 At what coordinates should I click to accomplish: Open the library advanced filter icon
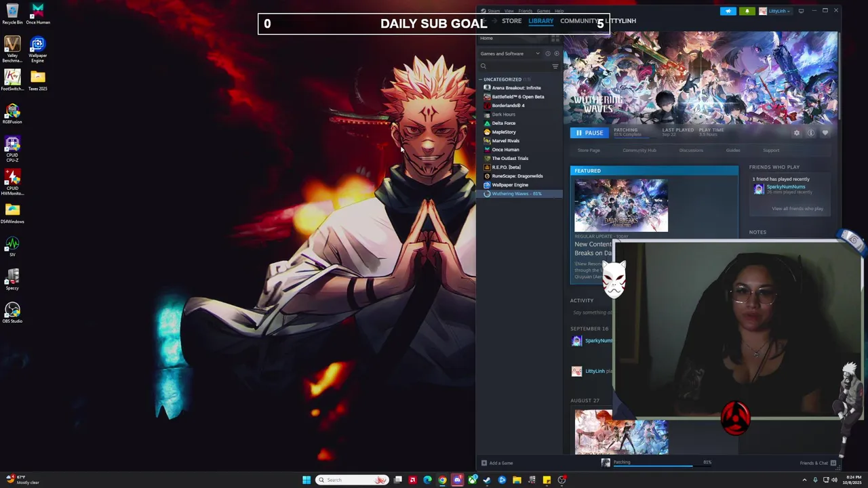pos(555,66)
